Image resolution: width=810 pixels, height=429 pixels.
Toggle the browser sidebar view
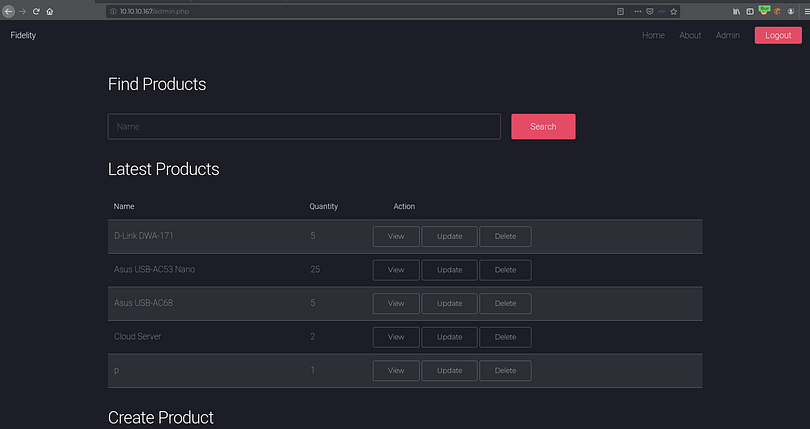[x=750, y=11]
